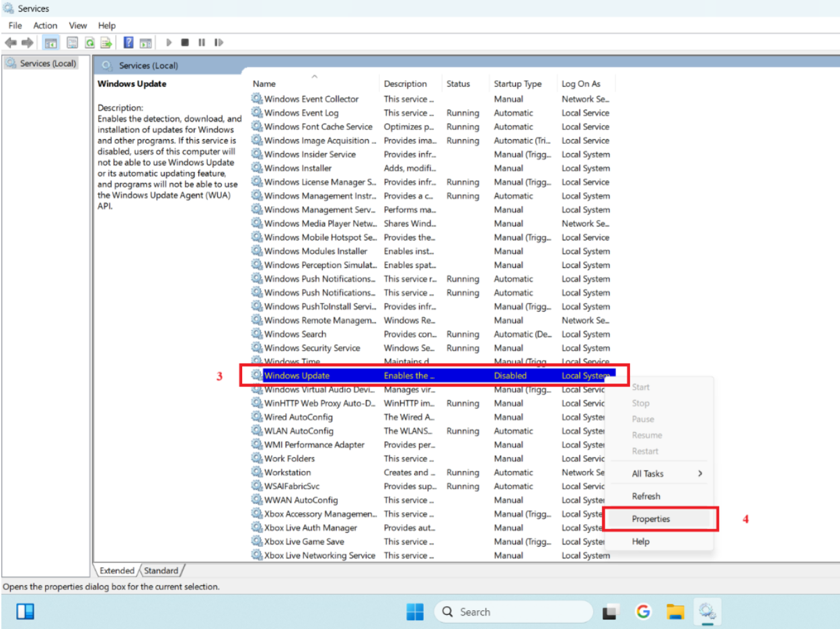Choose Properties in the context menu
This screenshot has width=840, height=629.
(651, 519)
